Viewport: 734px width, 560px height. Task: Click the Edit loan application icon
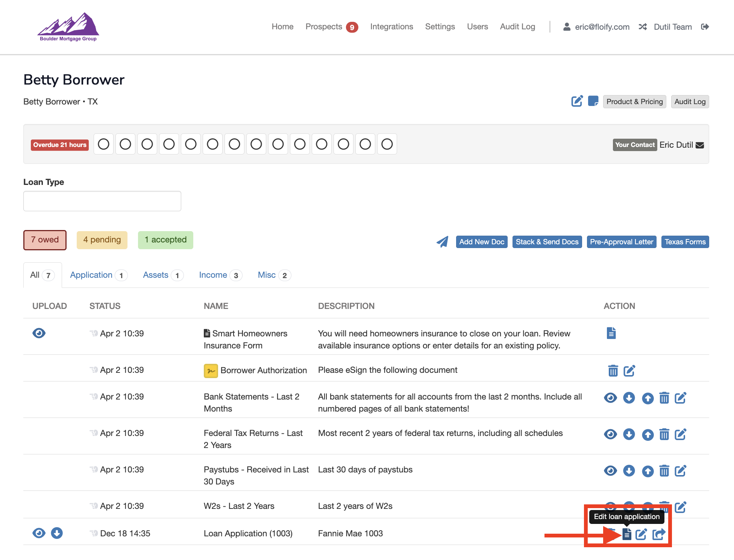[x=626, y=534]
